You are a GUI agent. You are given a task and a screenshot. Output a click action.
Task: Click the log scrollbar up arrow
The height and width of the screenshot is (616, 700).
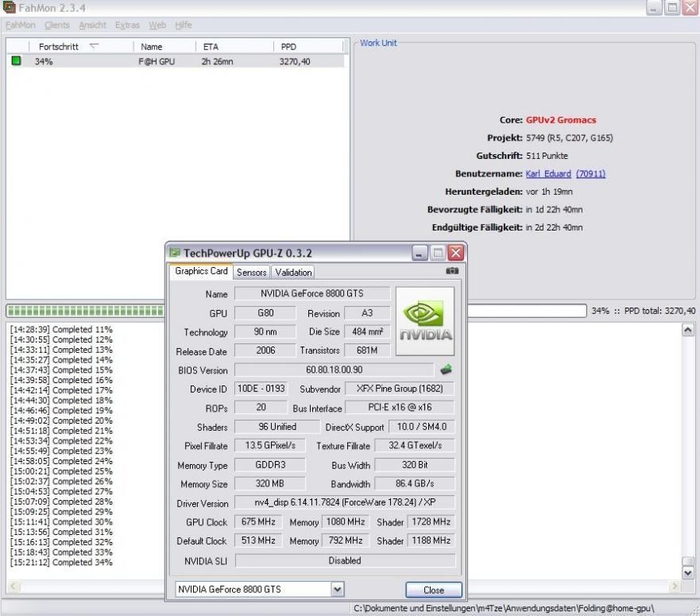688,330
